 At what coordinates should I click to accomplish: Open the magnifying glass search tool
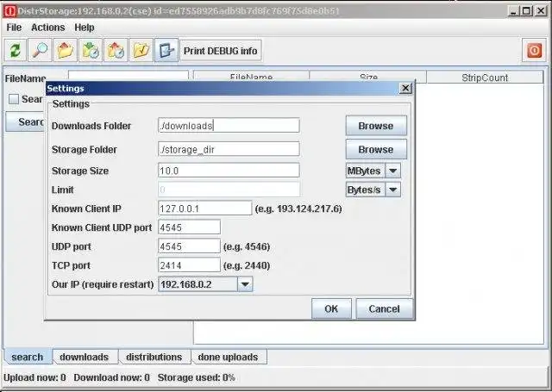40,51
